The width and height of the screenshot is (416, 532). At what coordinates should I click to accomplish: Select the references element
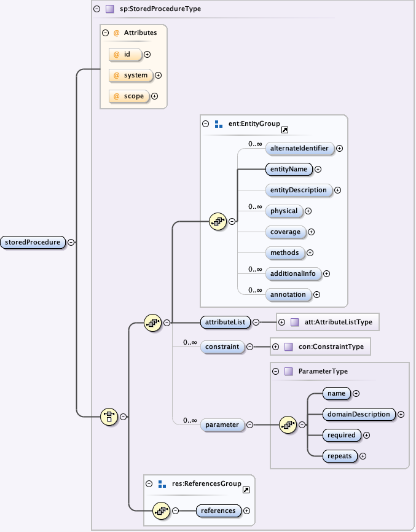click(218, 510)
